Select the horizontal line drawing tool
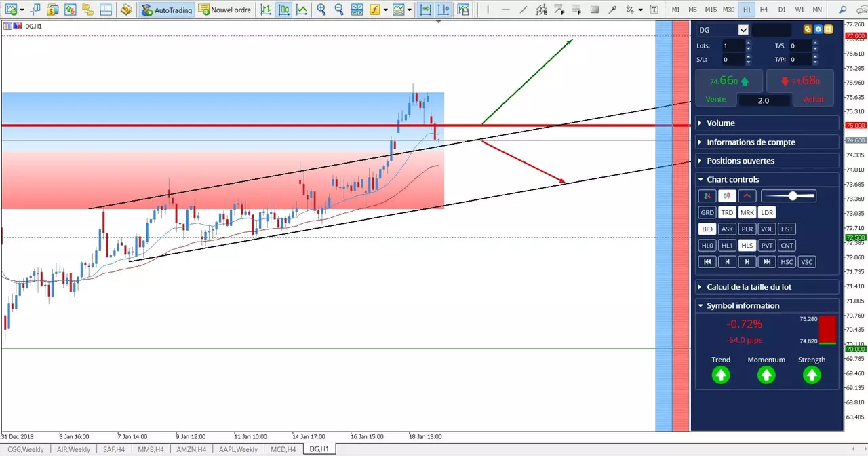Screen dimensions: 868x456 [505, 9]
